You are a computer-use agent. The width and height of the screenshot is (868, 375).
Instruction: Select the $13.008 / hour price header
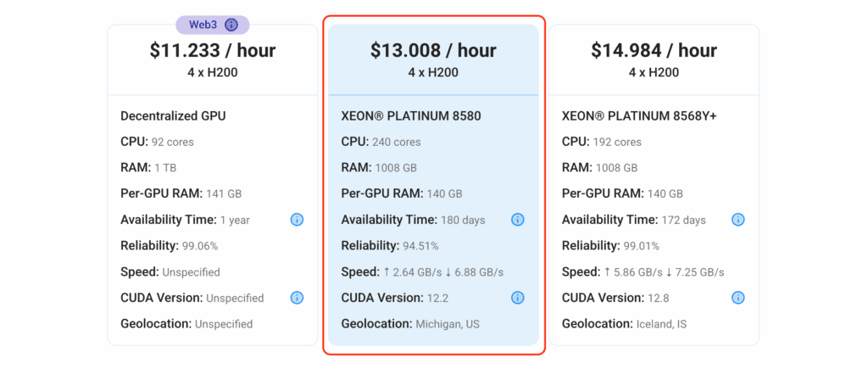433,50
